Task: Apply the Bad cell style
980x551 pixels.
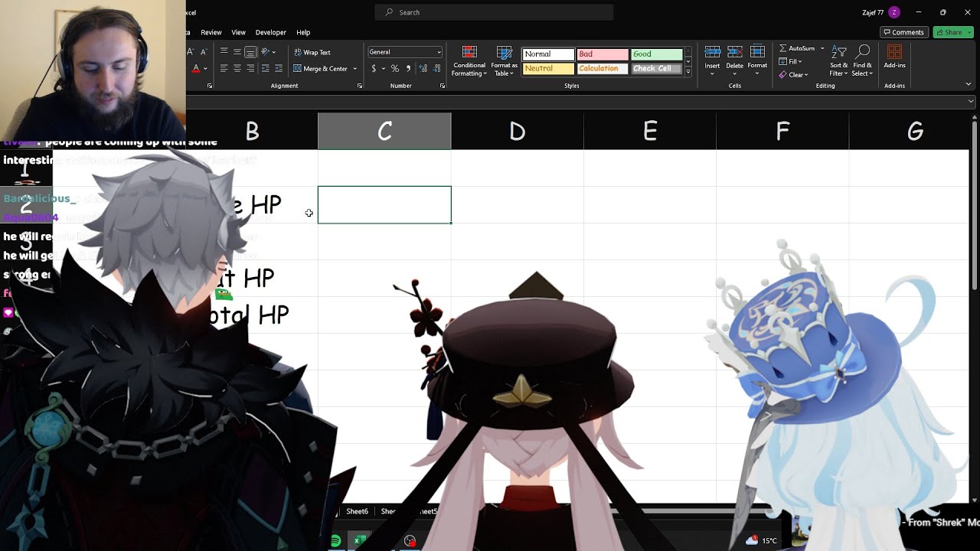Action: (603, 54)
